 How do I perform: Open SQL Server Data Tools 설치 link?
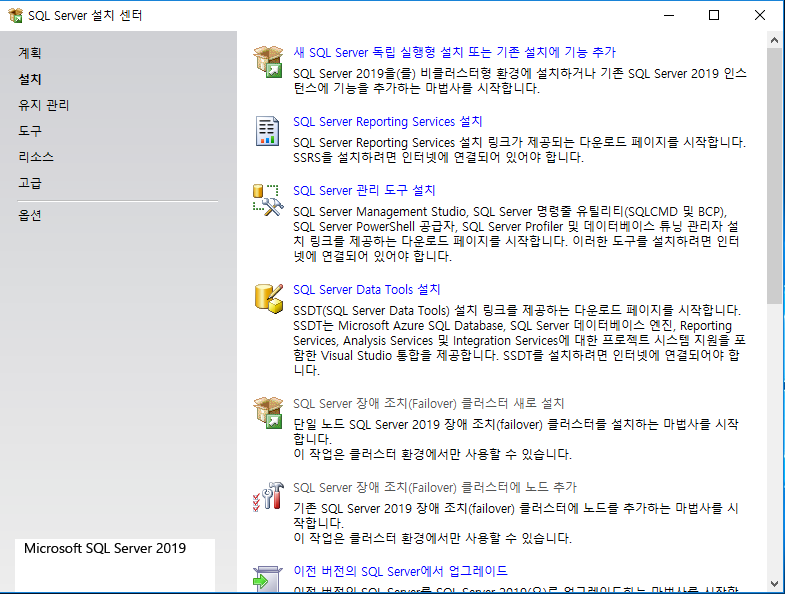pyautogui.click(x=366, y=289)
